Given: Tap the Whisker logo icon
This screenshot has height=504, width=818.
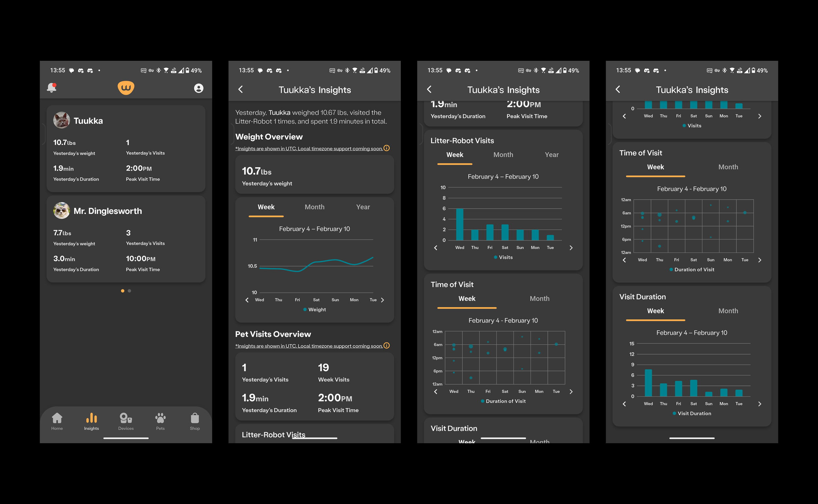Looking at the screenshot, I should tap(126, 88).
